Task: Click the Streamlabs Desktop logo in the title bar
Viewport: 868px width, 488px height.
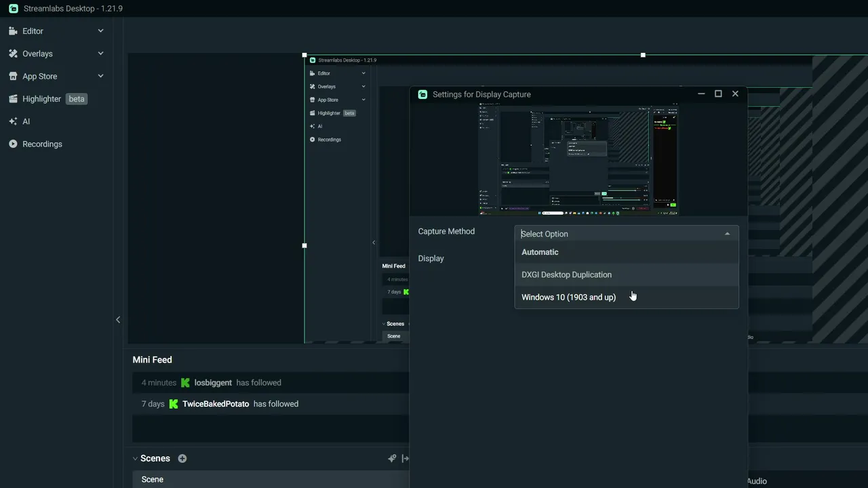Action: (x=14, y=9)
